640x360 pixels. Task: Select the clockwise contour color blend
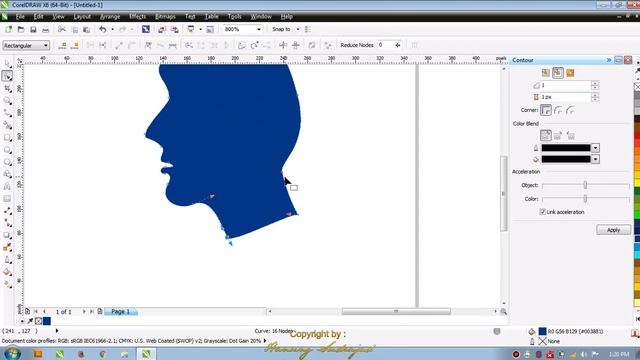[x=558, y=135]
